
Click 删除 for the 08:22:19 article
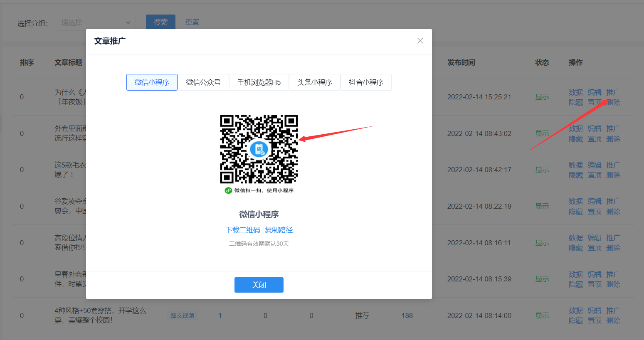[x=613, y=212]
